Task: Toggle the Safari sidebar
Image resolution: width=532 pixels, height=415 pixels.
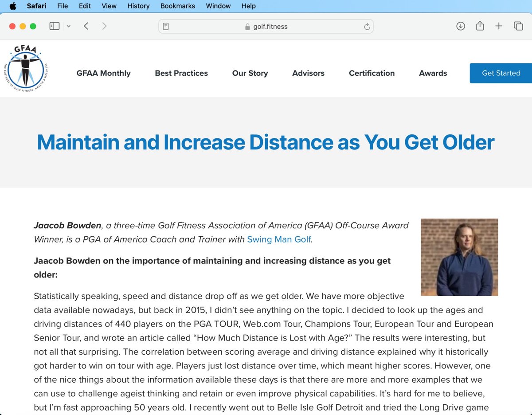Action: [54, 26]
